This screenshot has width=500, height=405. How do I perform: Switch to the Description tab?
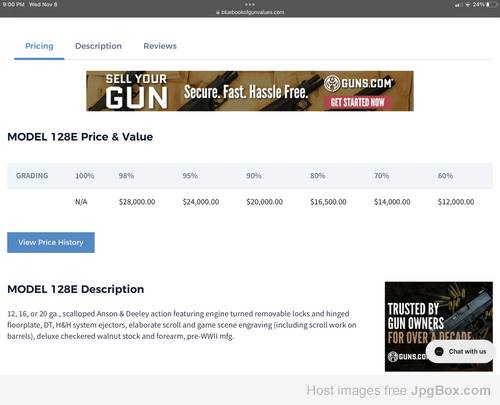tap(98, 46)
